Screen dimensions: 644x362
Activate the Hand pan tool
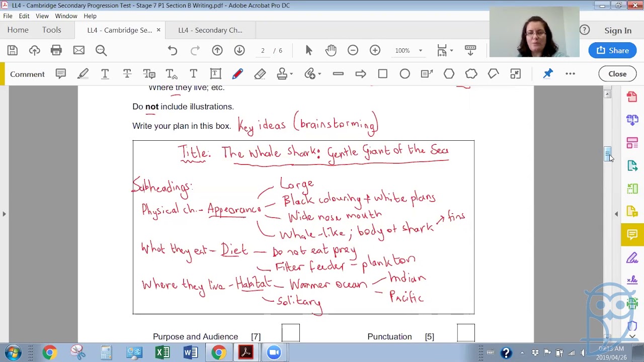331,50
